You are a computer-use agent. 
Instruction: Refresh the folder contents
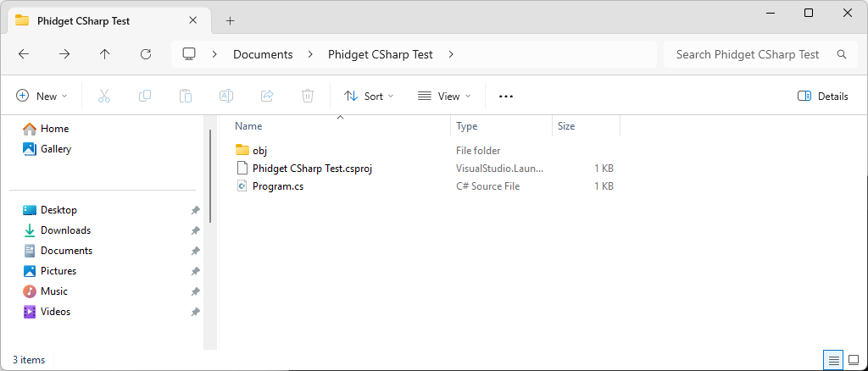pyautogui.click(x=146, y=54)
